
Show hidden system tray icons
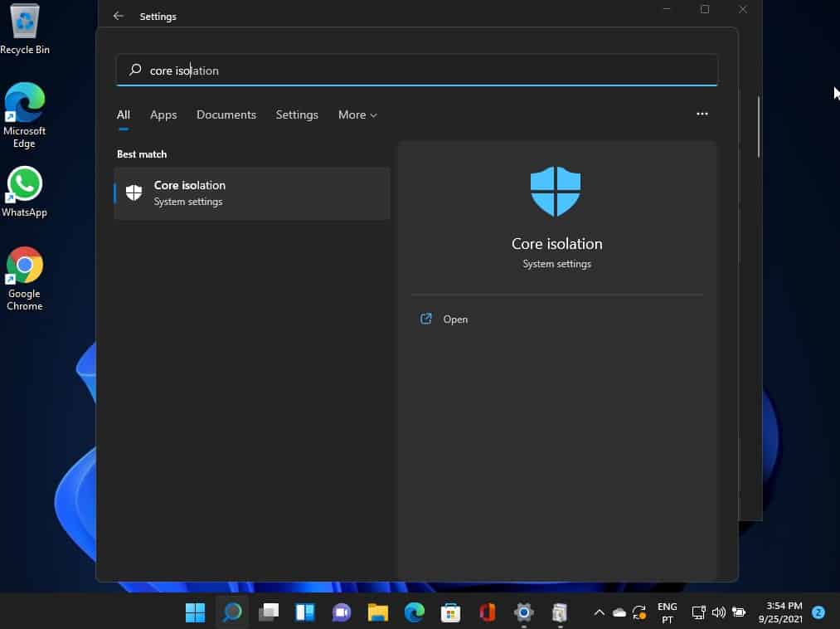tap(599, 612)
